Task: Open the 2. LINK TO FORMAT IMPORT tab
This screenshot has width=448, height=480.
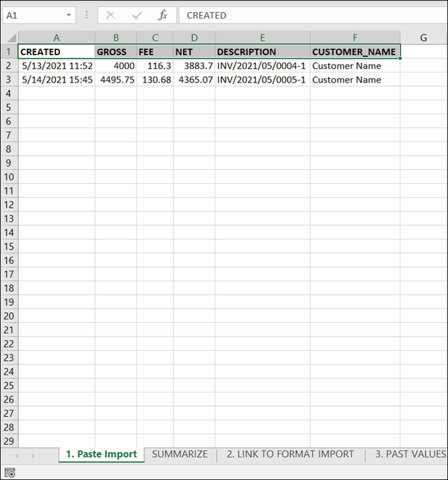Action: [290, 454]
